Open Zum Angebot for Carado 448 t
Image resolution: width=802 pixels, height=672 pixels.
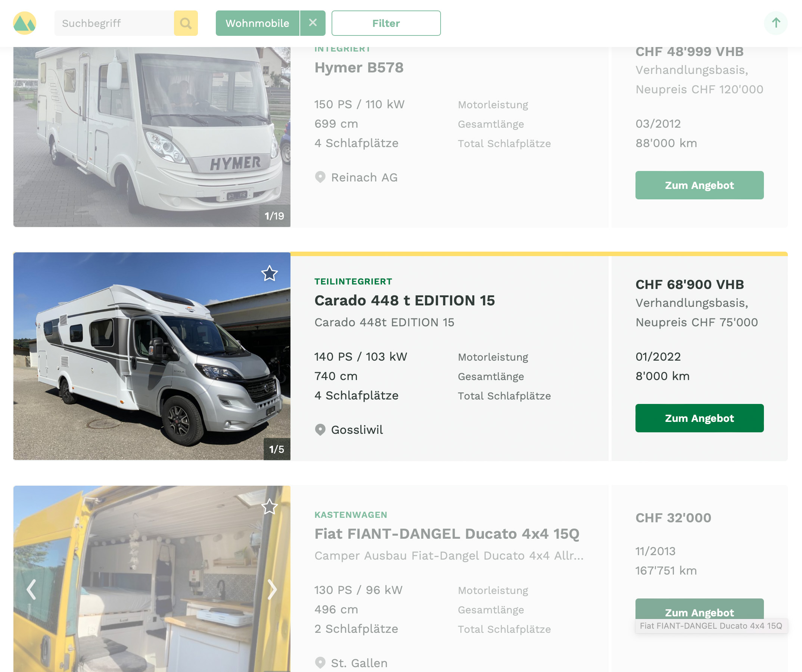699,418
